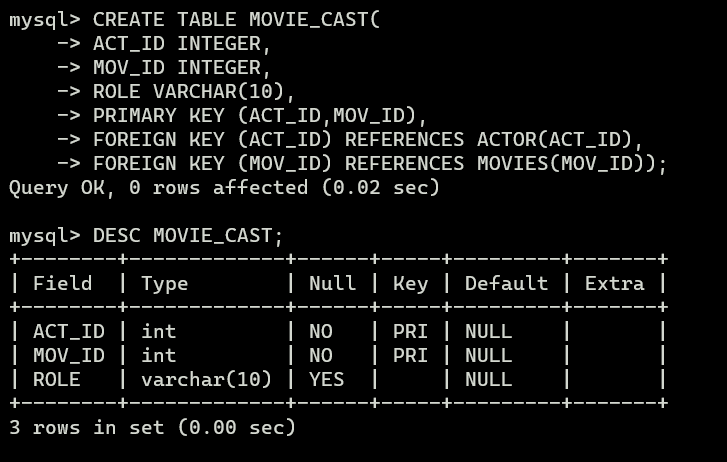Screen dimensions: 727x462
Task: Click the YES value in ROLE row
Action: pyautogui.click(x=326, y=380)
